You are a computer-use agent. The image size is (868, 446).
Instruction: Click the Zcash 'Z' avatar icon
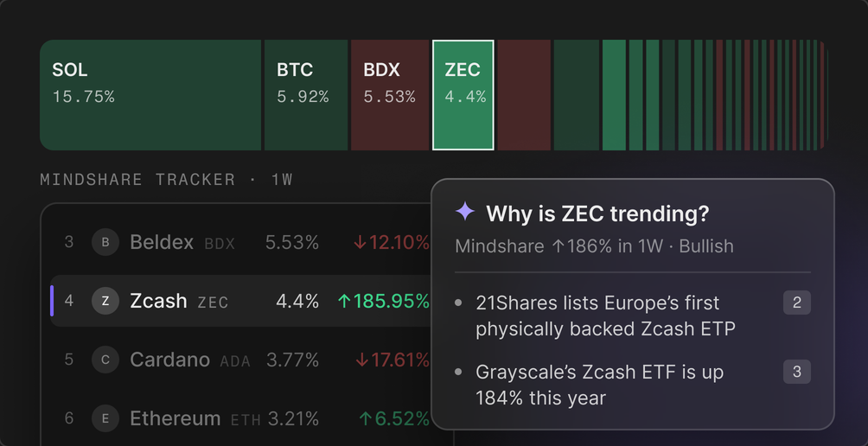pos(105,301)
